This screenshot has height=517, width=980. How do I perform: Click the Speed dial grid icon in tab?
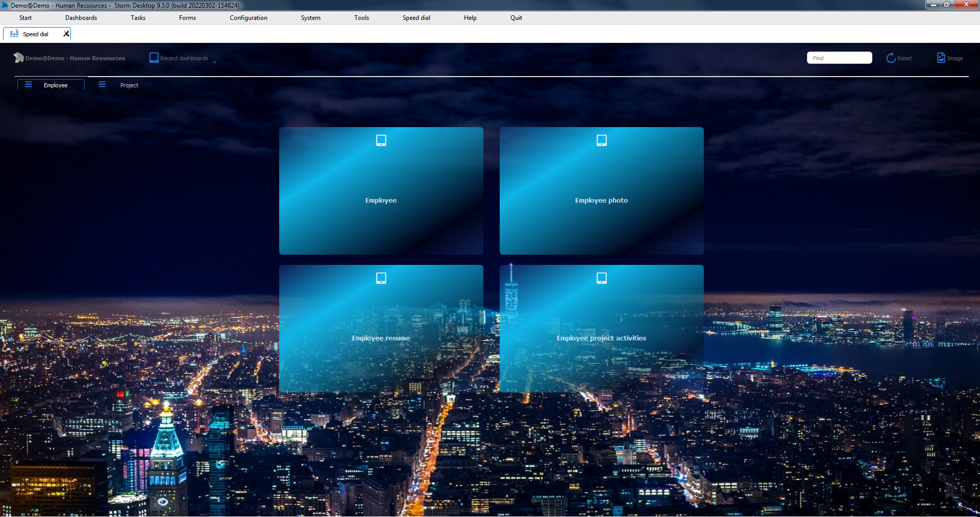tap(14, 34)
